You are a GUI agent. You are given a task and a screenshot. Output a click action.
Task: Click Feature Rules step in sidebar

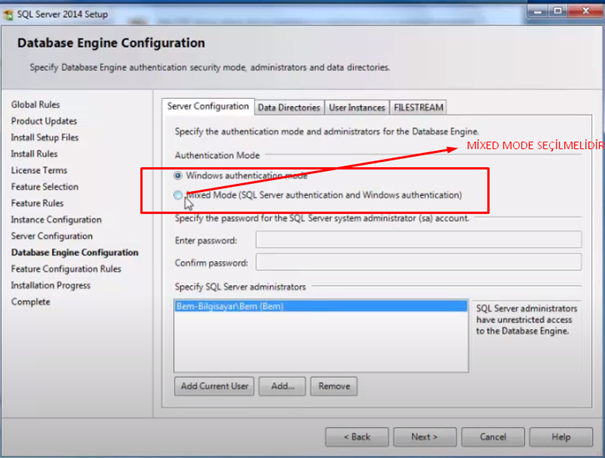(x=37, y=203)
